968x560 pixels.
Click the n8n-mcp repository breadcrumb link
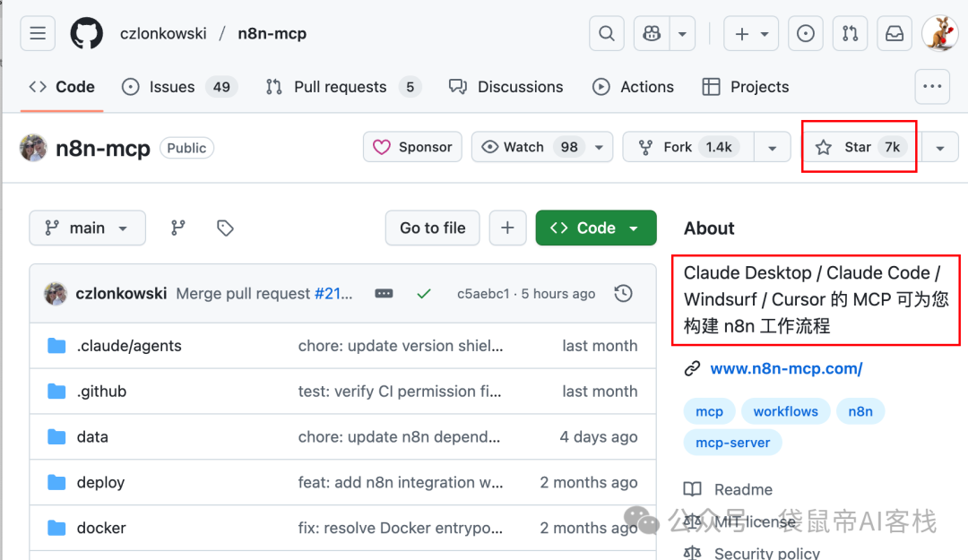tap(272, 33)
